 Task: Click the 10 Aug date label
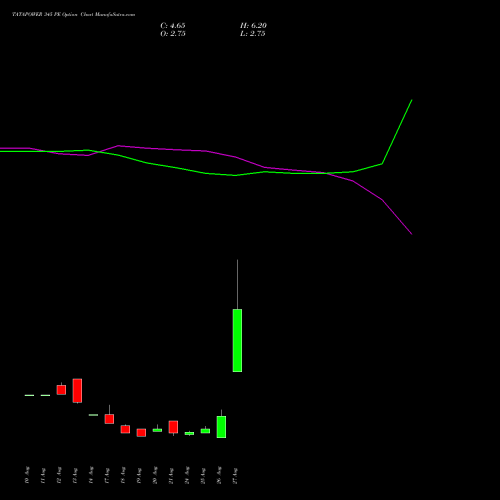[x=27, y=476]
